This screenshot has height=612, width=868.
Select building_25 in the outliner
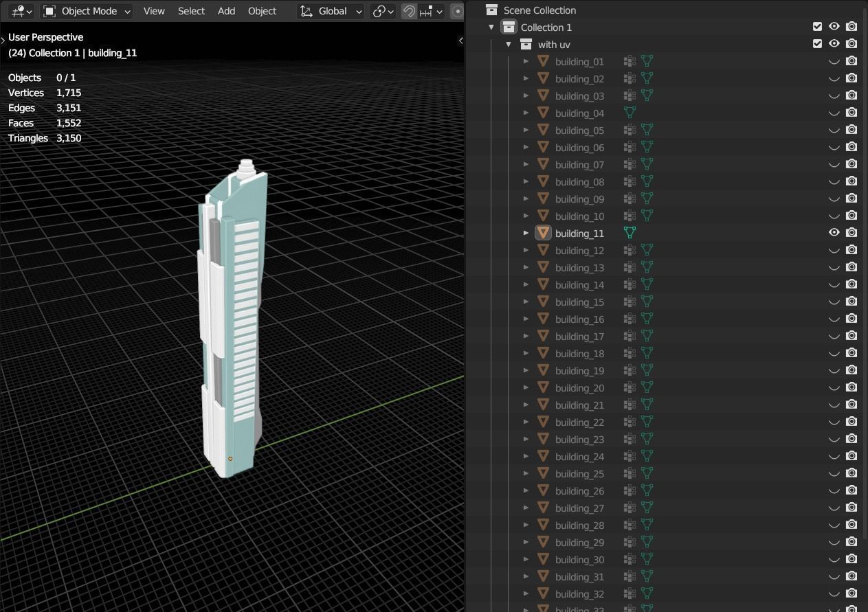(x=579, y=474)
